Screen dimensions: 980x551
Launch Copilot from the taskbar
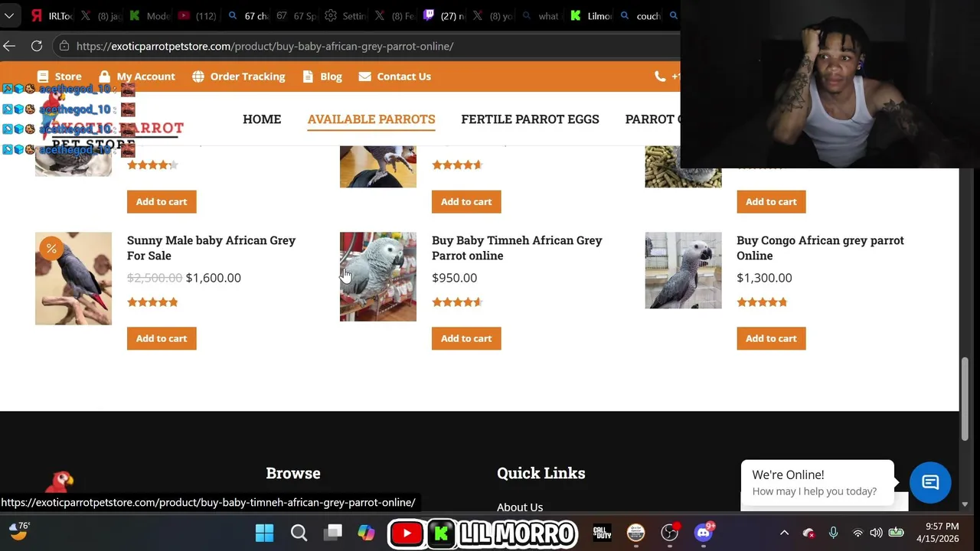367,533
